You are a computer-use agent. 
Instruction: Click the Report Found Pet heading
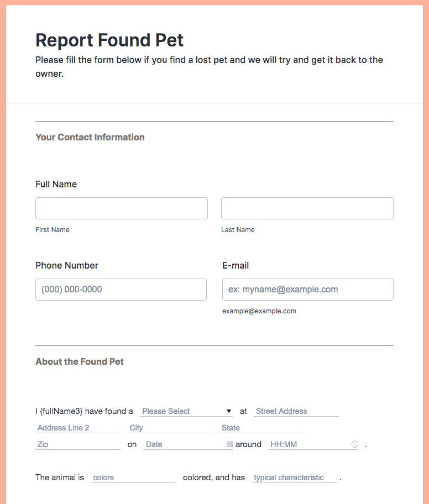tap(109, 40)
